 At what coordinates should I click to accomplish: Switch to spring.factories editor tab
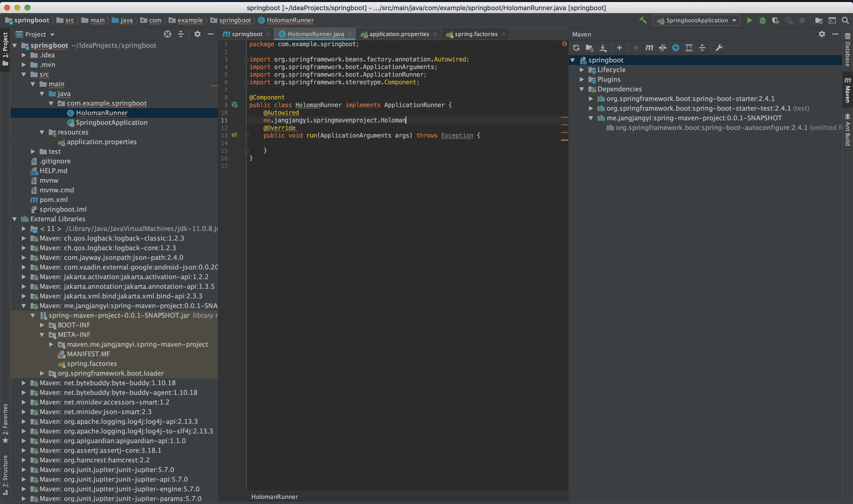(x=475, y=34)
